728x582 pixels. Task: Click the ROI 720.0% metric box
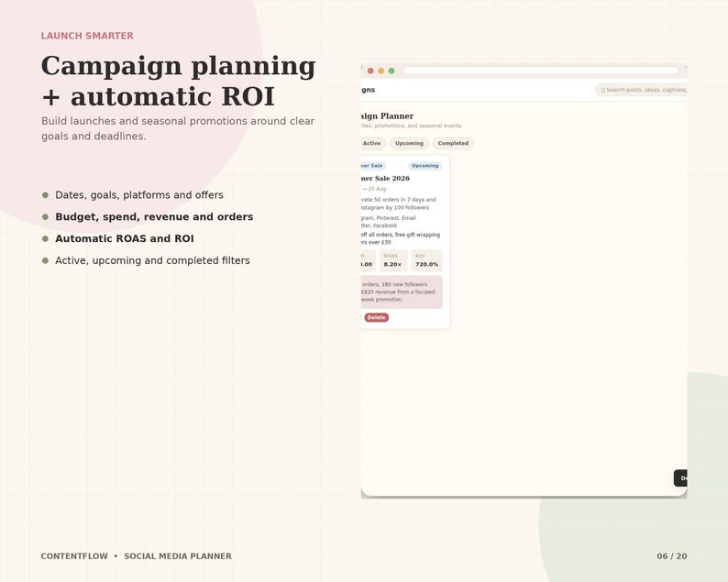[426, 260]
